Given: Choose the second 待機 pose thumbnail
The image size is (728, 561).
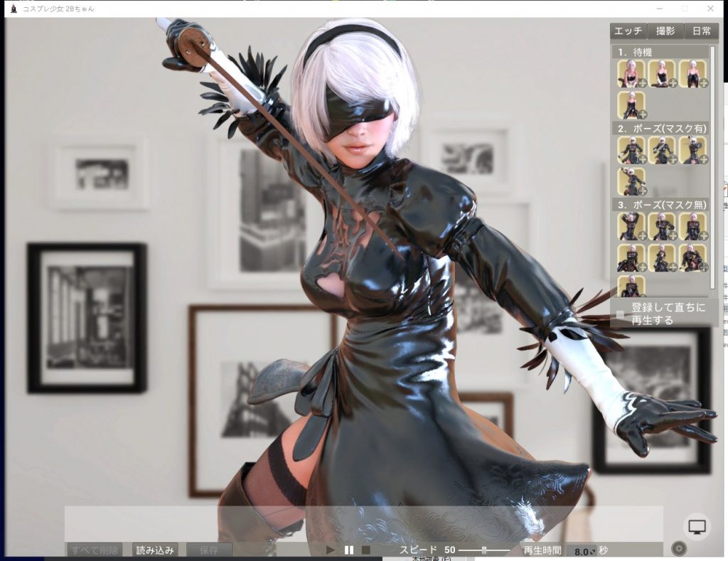Looking at the screenshot, I should 662,73.
